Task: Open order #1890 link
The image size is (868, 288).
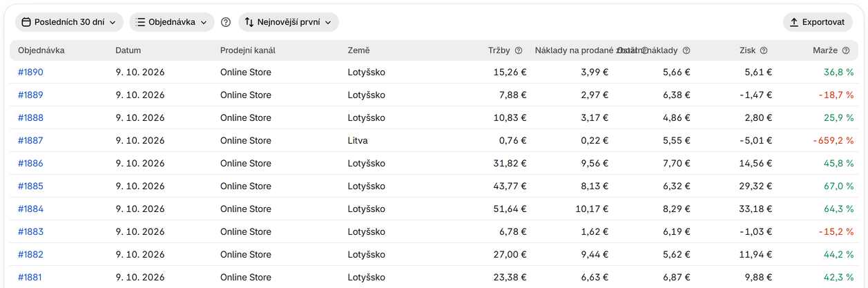Action: [30, 72]
